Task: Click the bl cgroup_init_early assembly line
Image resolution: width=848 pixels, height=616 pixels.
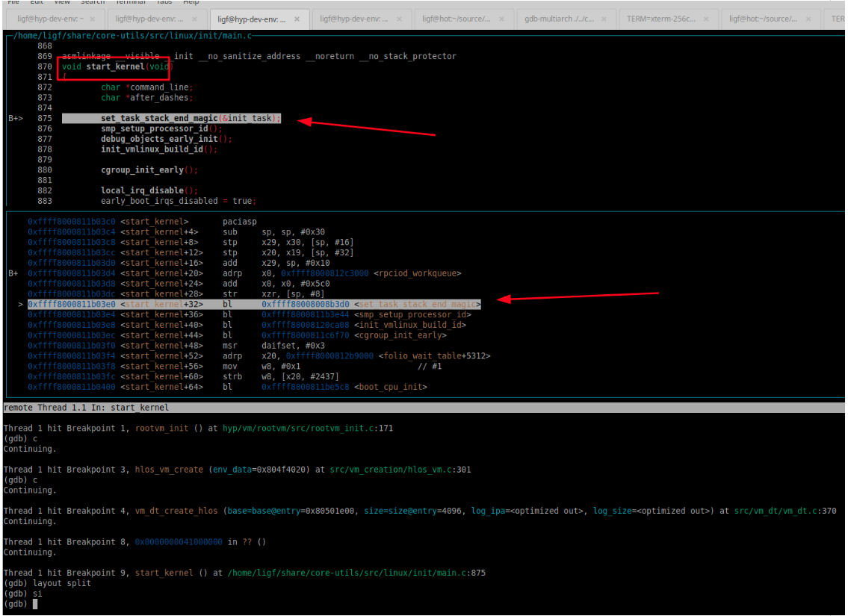Action: [x=238, y=335]
